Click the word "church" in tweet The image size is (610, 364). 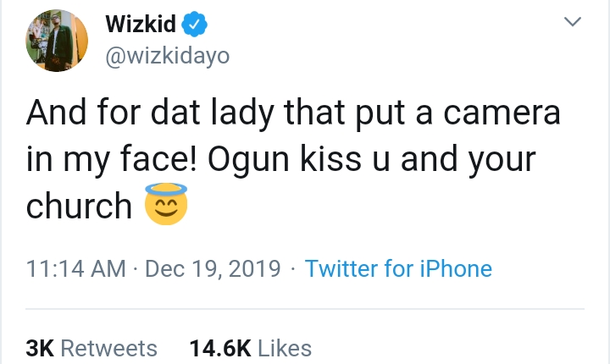click(x=80, y=207)
